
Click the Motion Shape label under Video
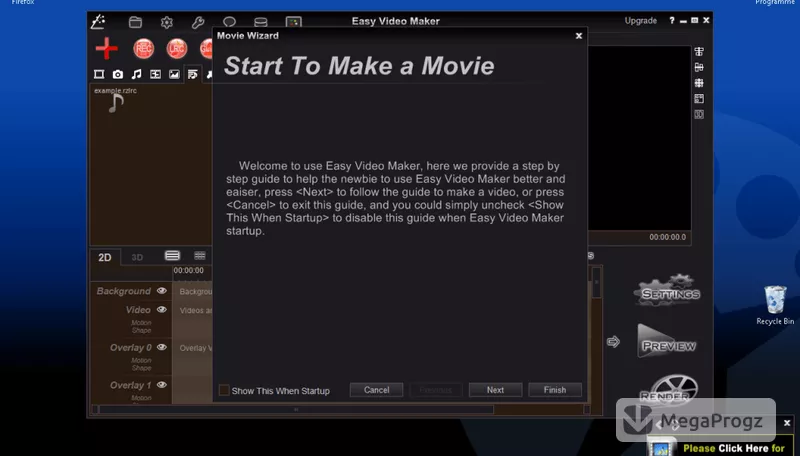tap(141, 326)
